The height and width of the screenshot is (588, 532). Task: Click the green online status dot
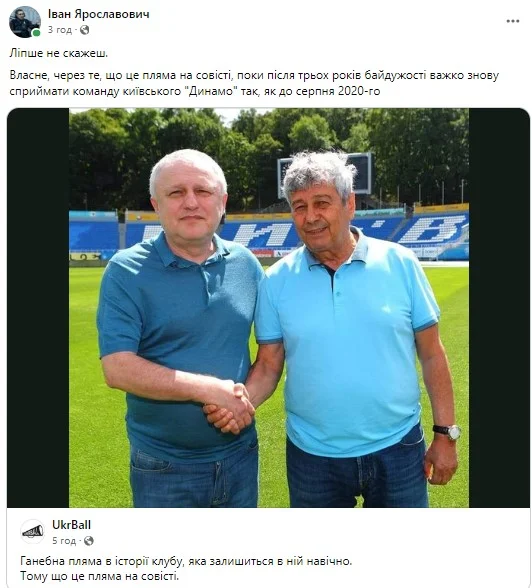[x=36, y=33]
